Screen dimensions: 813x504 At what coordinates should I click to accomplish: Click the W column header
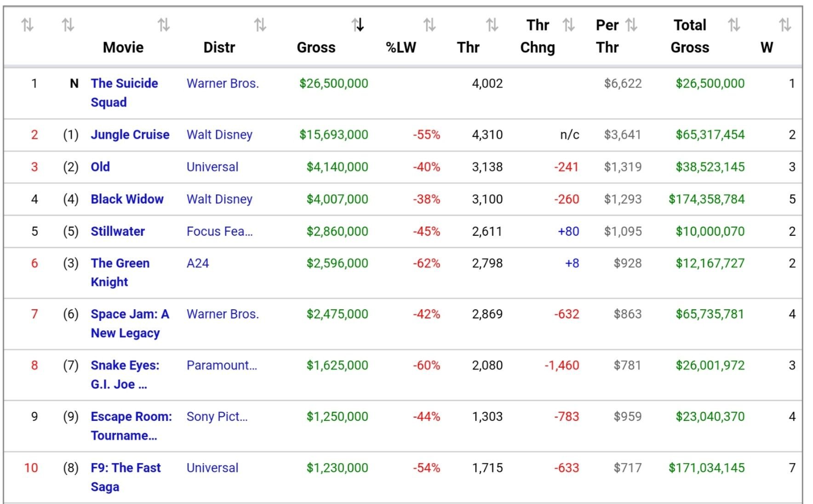[x=767, y=47]
